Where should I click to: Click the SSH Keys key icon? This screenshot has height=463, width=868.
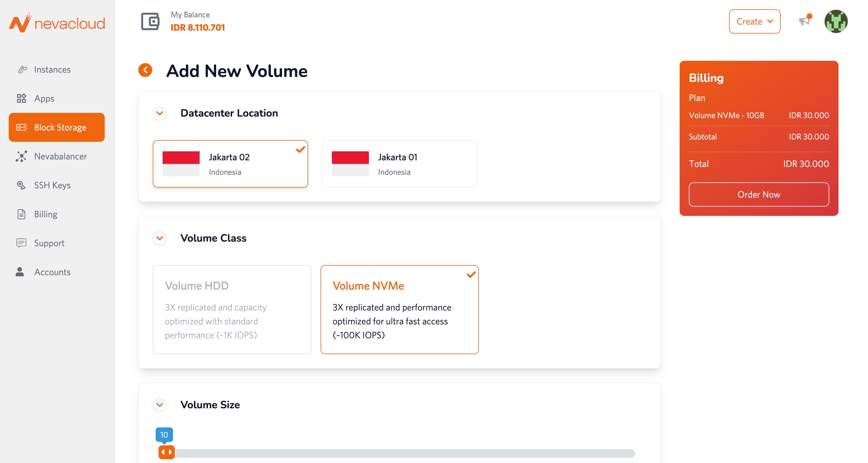pos(21,185)
